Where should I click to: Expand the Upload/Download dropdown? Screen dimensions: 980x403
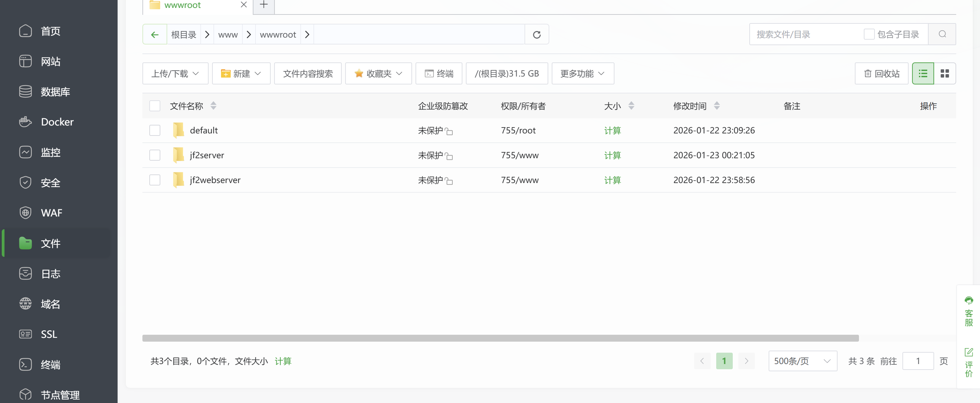pyautogui.click(x=175, y=73)
